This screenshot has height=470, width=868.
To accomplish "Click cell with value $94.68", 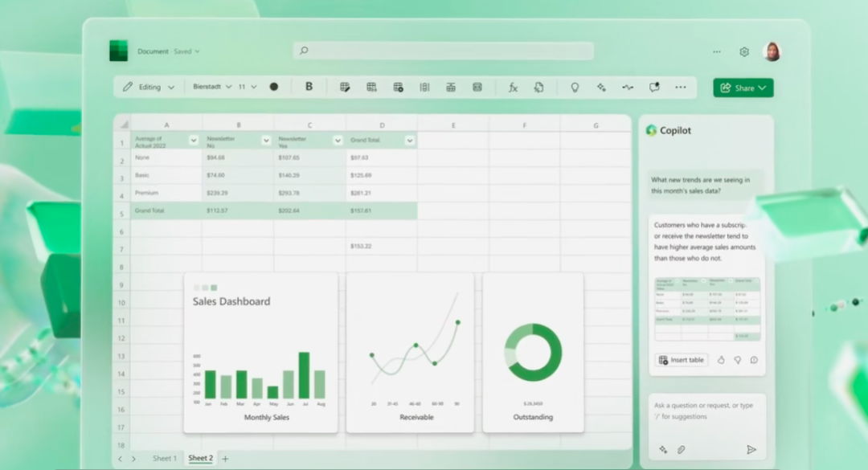I will 238,157.
